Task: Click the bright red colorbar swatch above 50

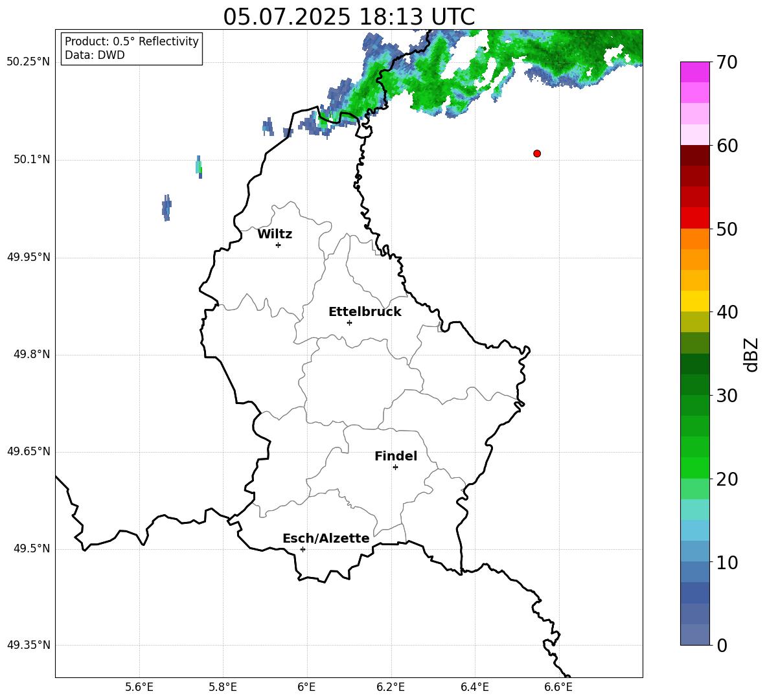Action: click(694, 218)
